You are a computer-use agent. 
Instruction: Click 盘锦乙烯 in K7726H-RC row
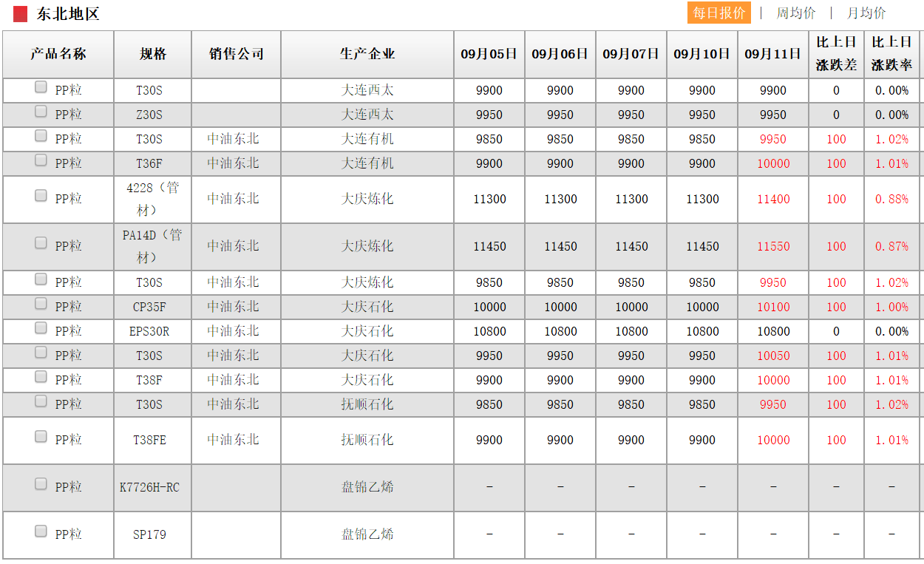(x=367, y=487)
